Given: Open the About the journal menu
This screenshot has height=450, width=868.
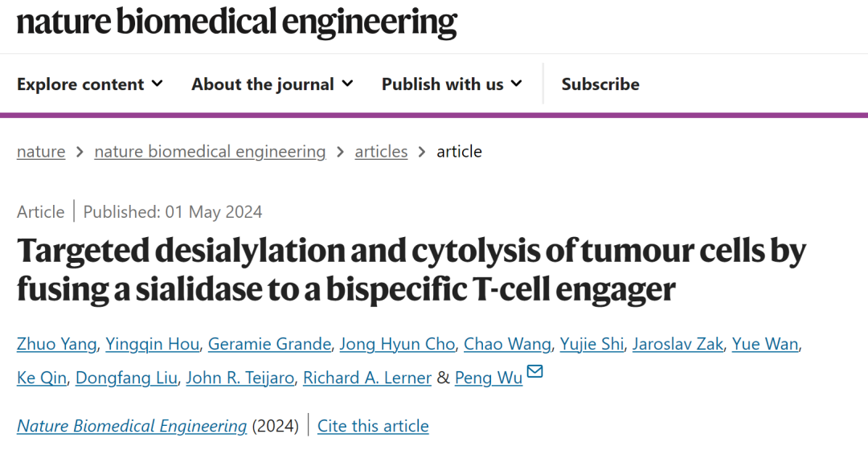Looking at the screenshot, I should pos(272,84).
